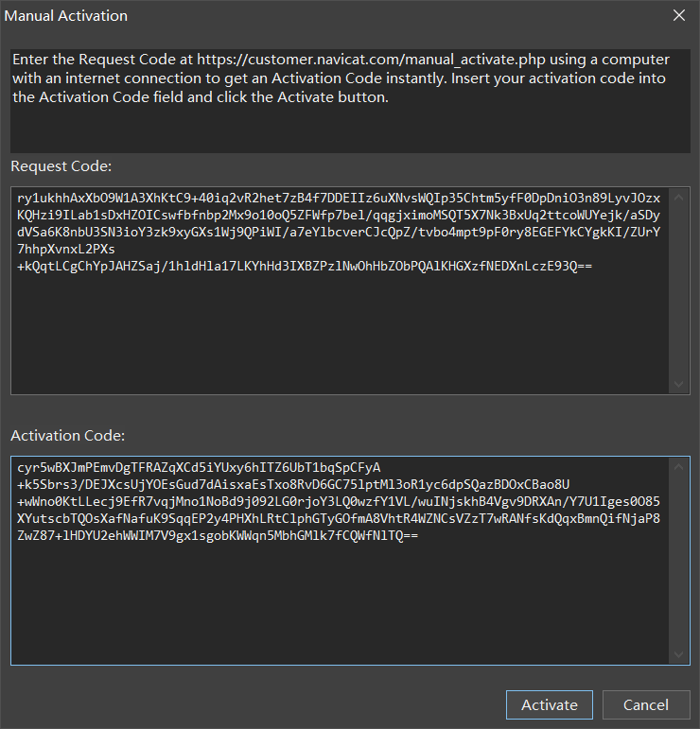
Task: Click Request Code scrollbar up arrow
Action: pos(678,198)
